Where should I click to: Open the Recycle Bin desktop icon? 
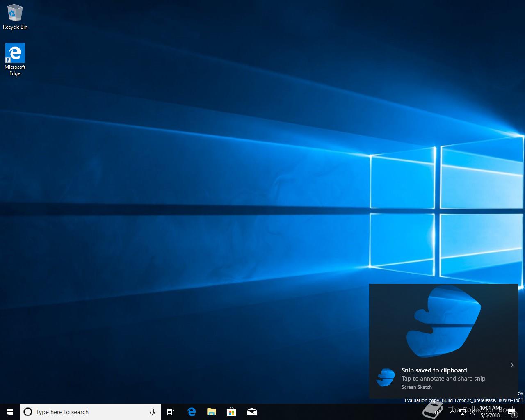point(15,17)
